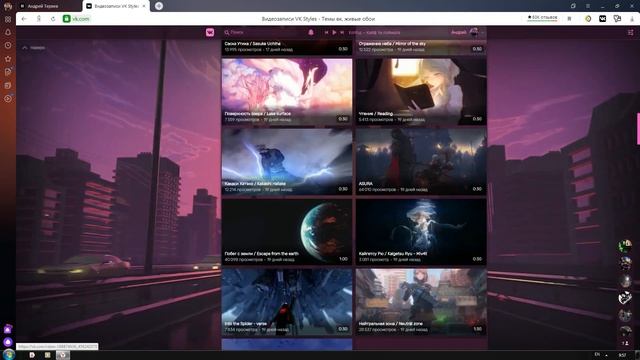Click the tab copy icon in title bar

point(573,6)
